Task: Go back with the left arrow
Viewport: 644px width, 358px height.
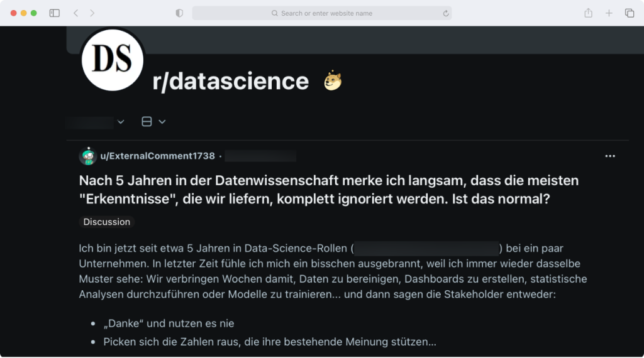Action: coord(75,13)
